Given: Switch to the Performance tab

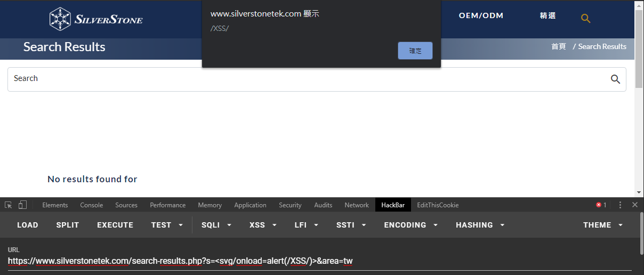Looking at the screenshot, I should click(168, 205).
